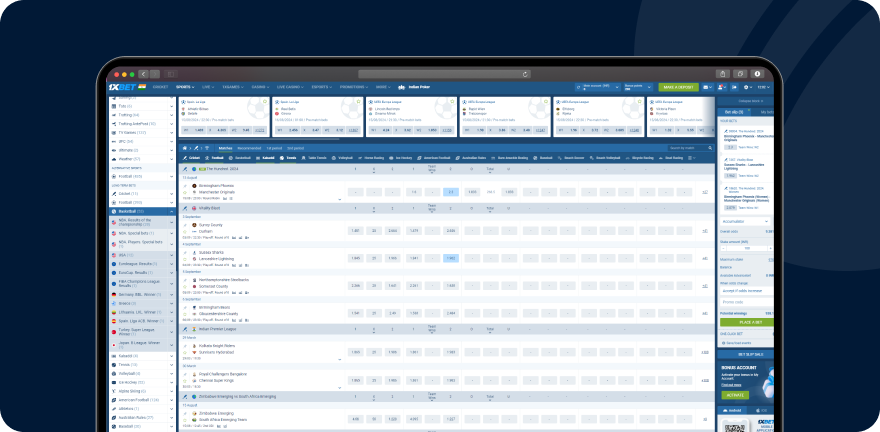This screenshot has width=880, height=432.
Task: Click the Tennis ball icon in sports filter
Action: (x=282, y=158)
